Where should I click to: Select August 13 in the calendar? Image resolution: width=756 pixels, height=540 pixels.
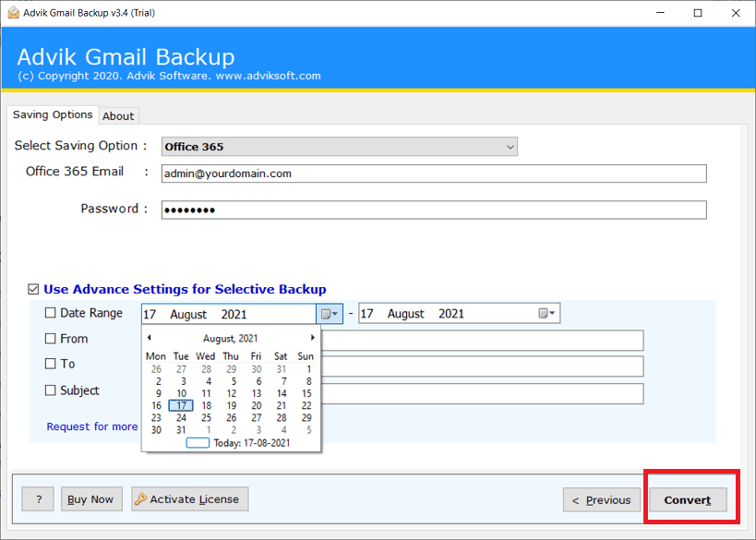click(257, 393)
